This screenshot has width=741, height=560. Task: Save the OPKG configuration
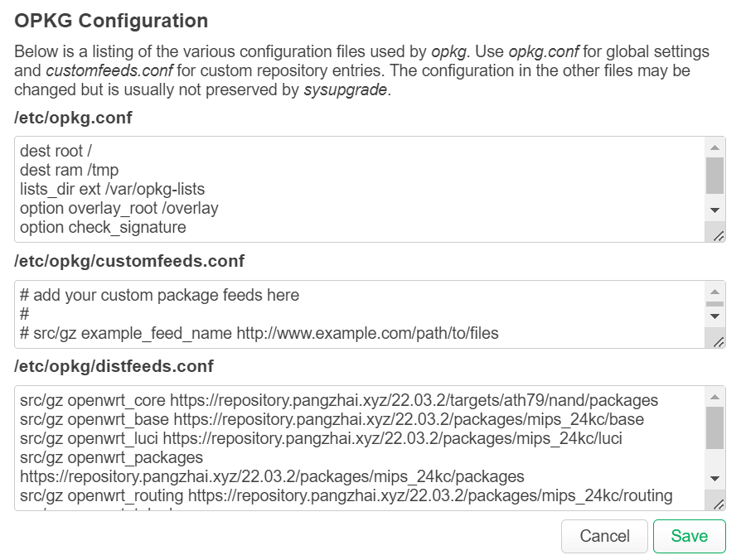pyautogui.click(x=689, y=536)
